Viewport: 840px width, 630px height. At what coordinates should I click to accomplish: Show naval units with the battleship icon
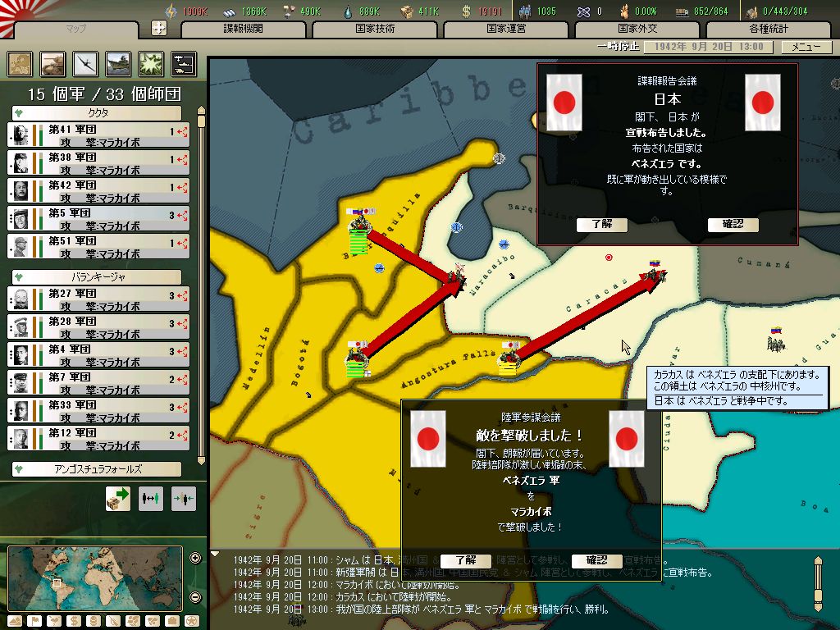(118, 64)
